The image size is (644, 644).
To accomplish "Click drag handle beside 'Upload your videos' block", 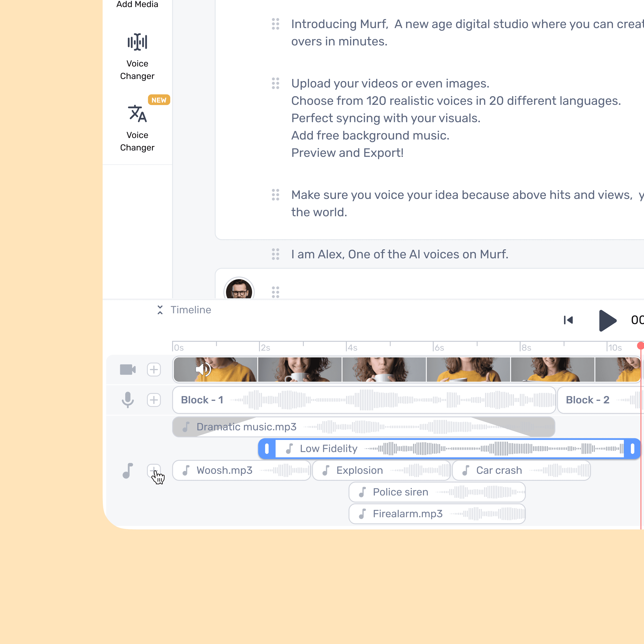I will pyautogui.click(x=275, y=83).
